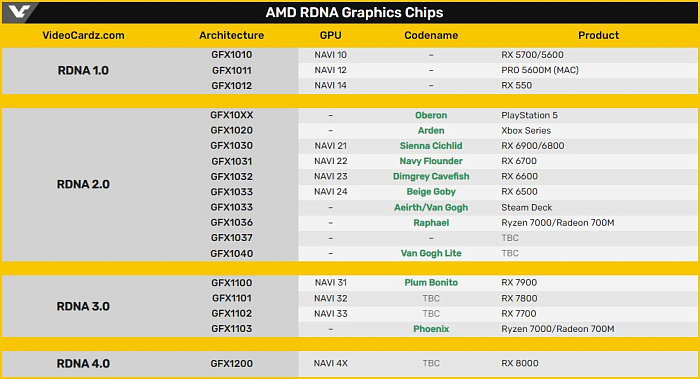700x379 pixels.
Task: Select the NAVI 31 GPU cell
Action: [330, 283]
